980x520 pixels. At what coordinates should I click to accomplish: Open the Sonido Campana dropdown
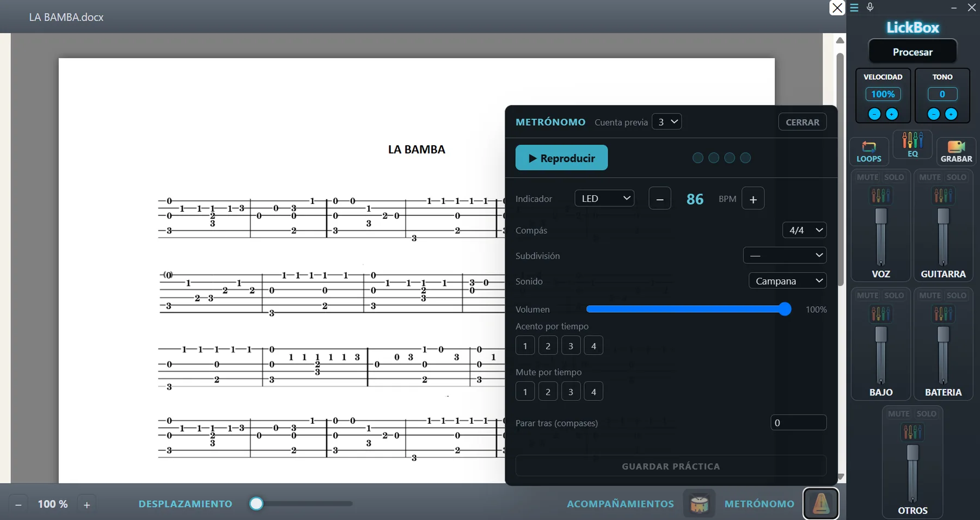coord(788,281)
